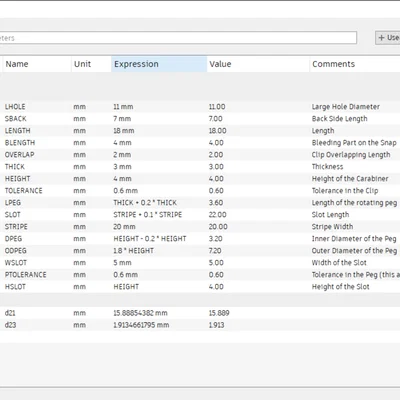Select the d21 model parameter row

coord(200,313)
